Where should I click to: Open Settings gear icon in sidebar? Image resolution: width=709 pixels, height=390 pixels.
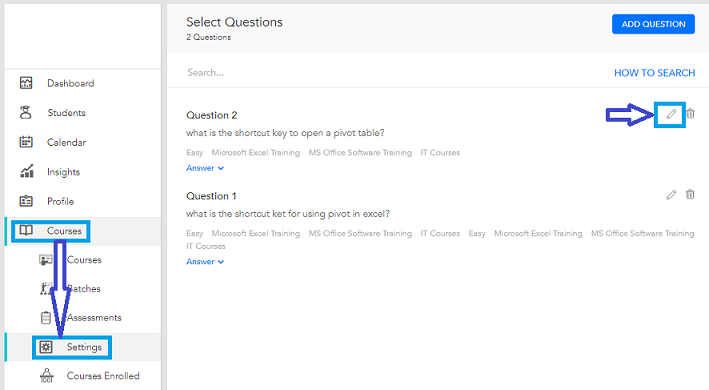46,347
